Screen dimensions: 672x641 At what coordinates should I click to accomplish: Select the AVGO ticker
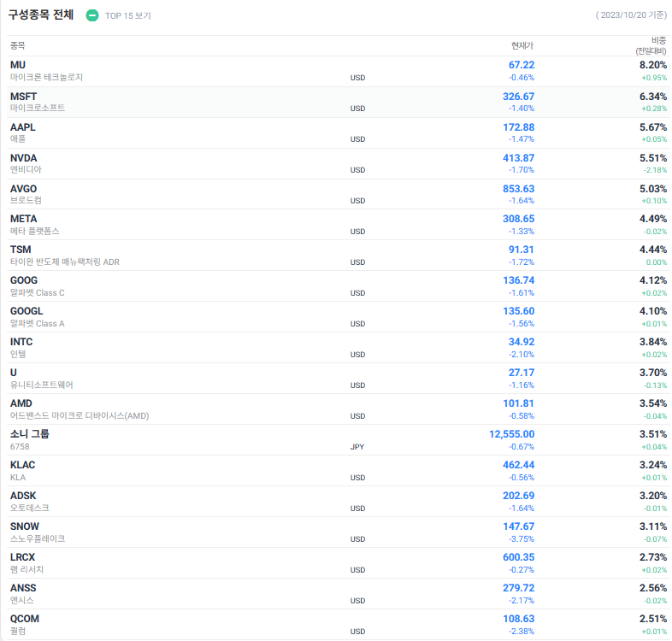(24, 189)
